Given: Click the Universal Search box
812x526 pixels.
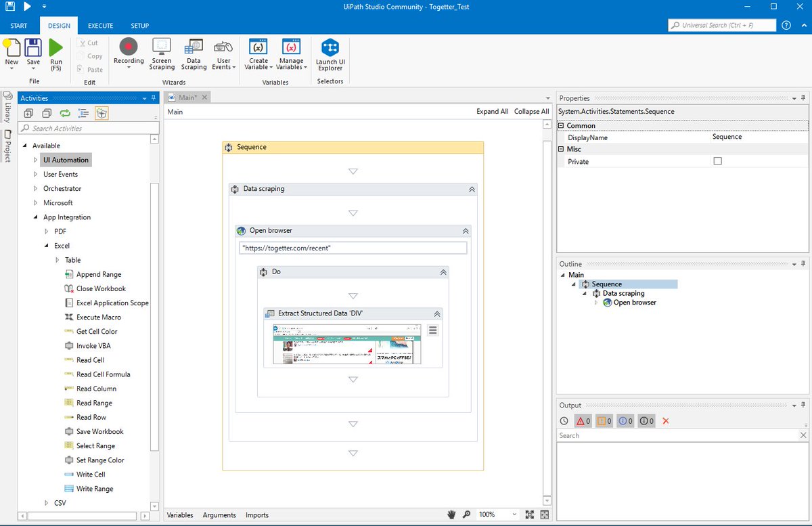Looking at the screenshot, I should pyautogui.click(x=721, y=25).
